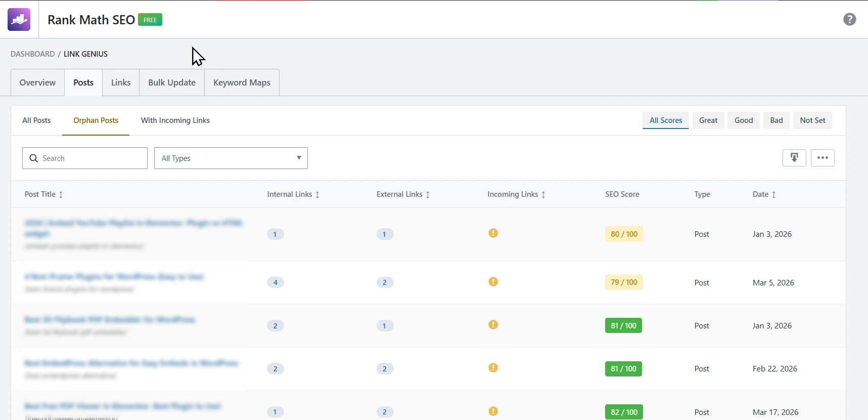Sort by Internal Links column
This screenshot has height=420, width=868.
[293, 194]
